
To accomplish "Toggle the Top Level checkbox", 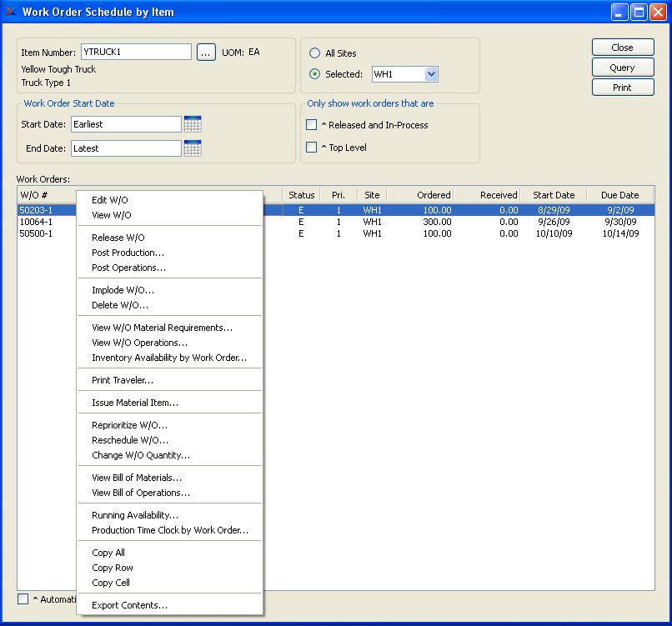I will point(312,148).
